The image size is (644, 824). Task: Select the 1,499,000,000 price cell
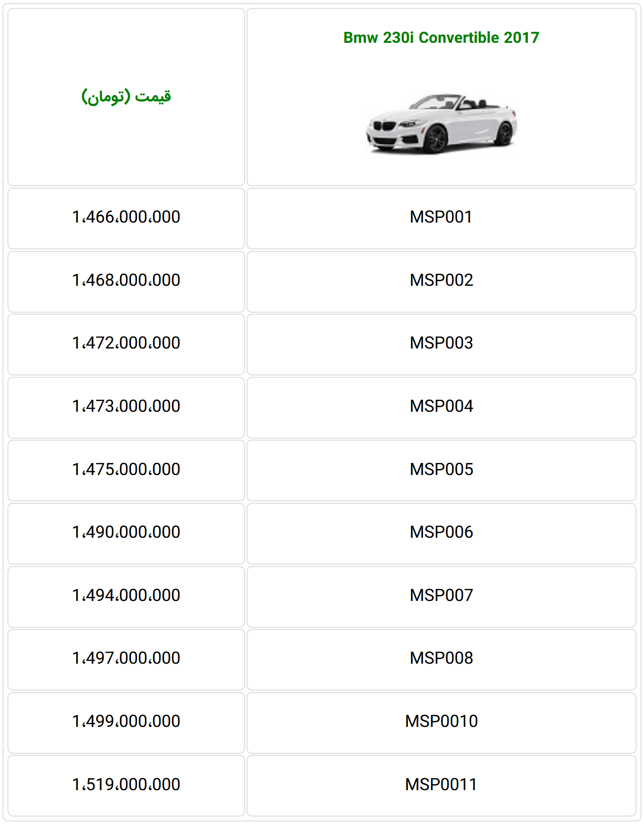126,721
